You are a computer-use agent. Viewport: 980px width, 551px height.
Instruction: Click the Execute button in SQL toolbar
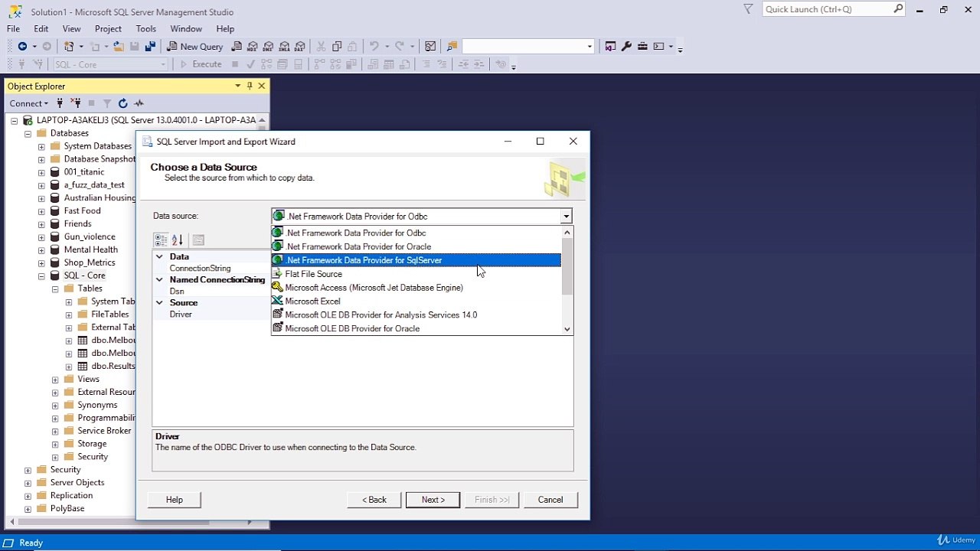[201, 65]
